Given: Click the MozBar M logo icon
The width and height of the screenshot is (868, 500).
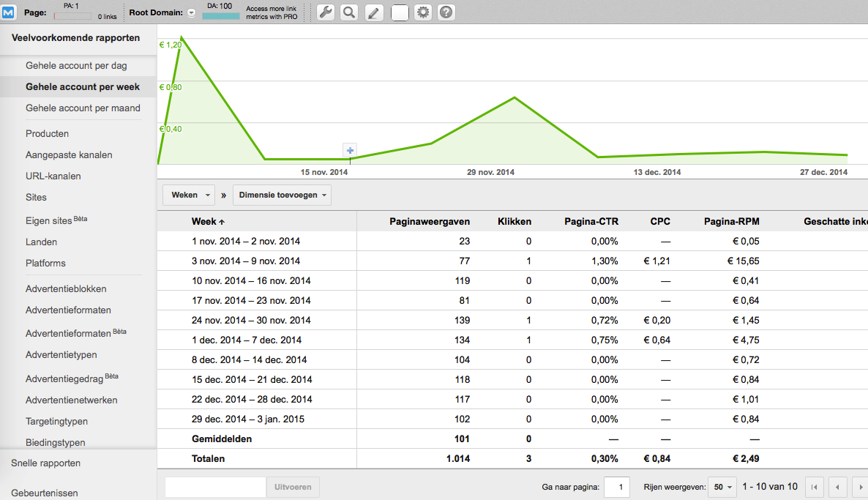Looking at the screenshot, I should tap(8, 12).
